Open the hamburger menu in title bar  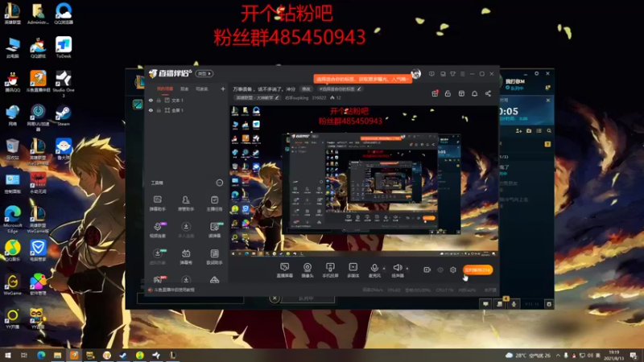pyautogui.click(x=462, y=74)
